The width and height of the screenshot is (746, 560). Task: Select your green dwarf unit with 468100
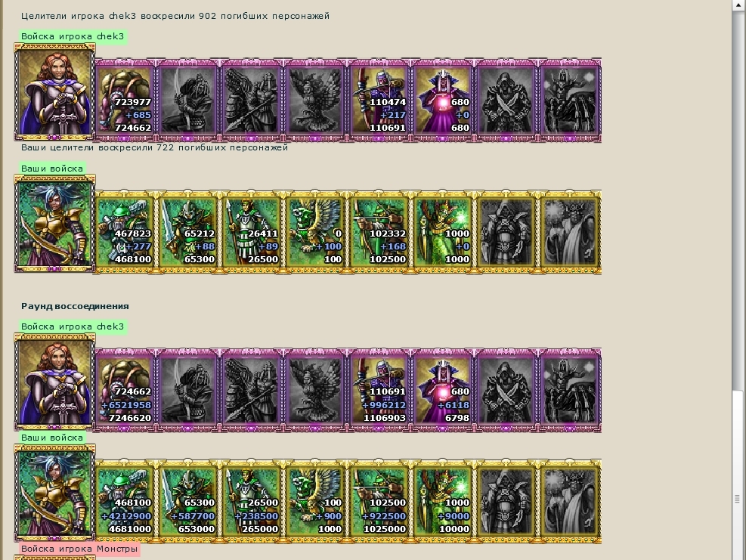tap(125, 232)
